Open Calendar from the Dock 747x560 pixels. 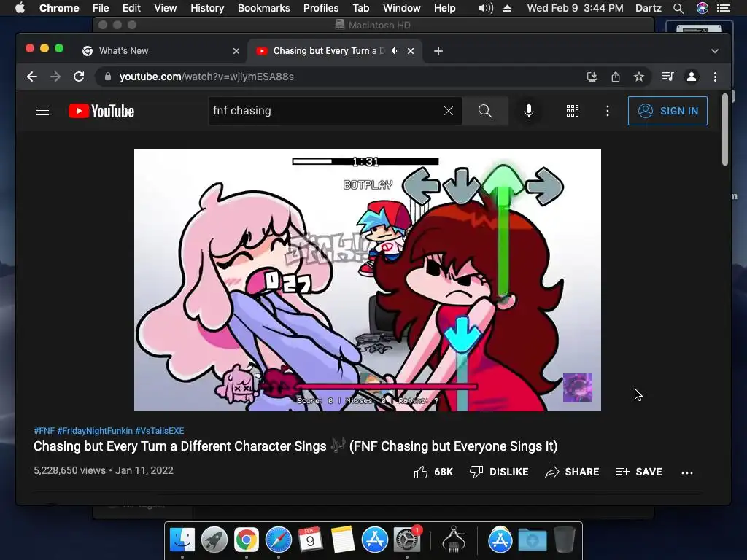[x=310, y=540]
